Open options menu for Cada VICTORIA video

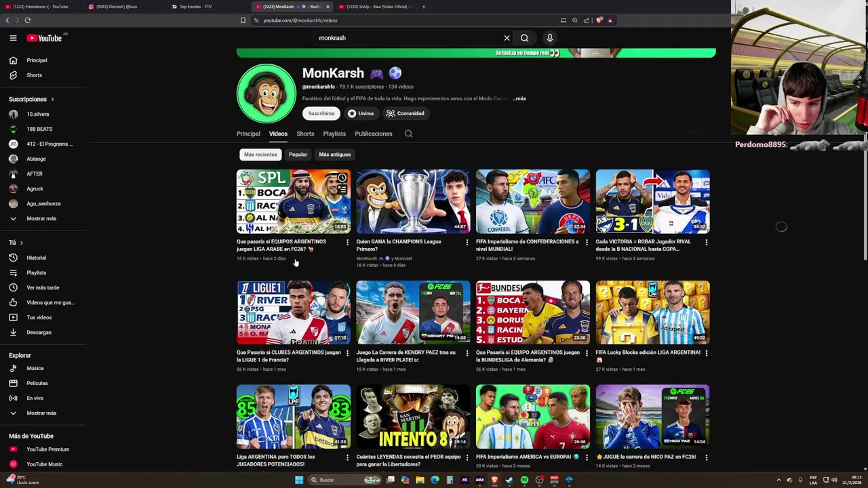tap(707, 242)
